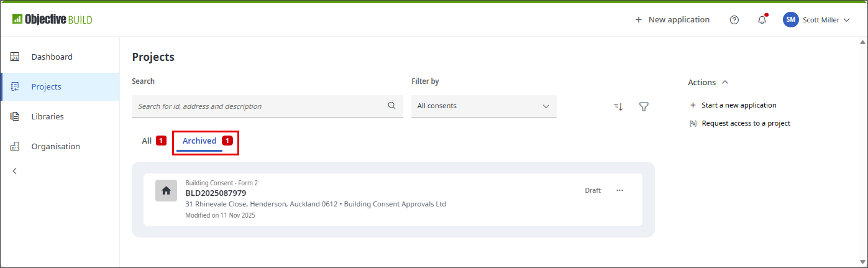Viewport: 868px width, 268px height.
Task: Open notifications bell icon
Action: 762,20
